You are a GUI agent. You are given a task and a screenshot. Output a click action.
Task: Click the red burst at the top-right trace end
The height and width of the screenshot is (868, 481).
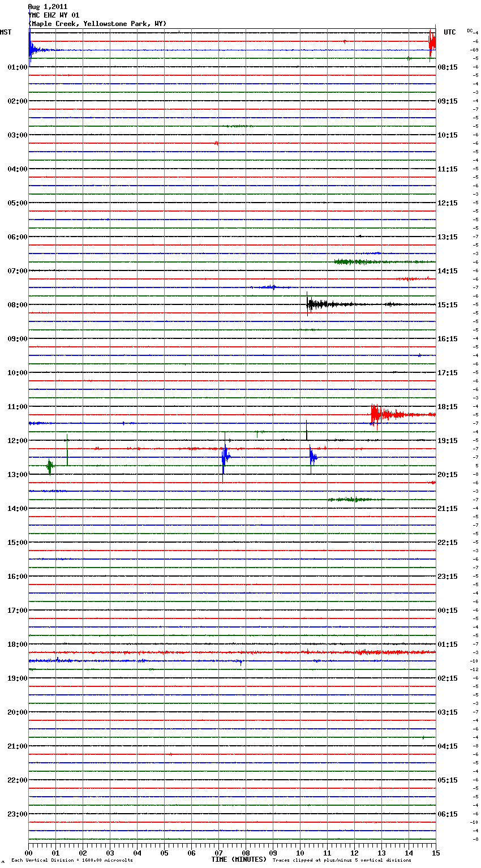click(x=432, y=42)
